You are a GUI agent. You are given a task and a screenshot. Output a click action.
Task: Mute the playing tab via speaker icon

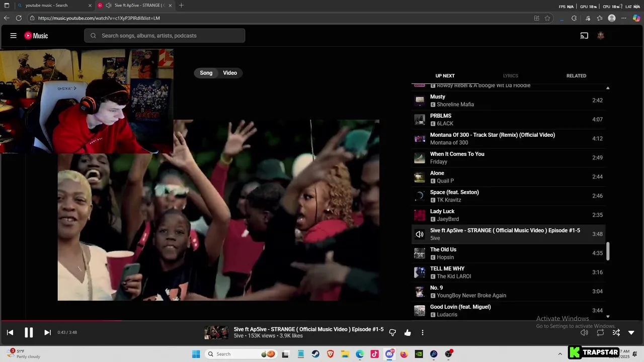click(108, 6)
